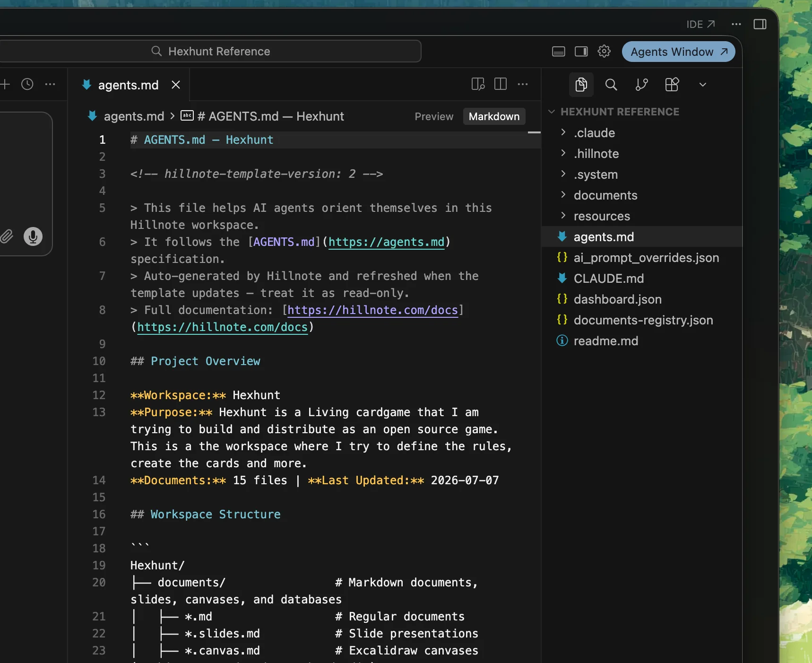
Task: Toggle the bottom panel layout icon
Action: tap(559, 52)
